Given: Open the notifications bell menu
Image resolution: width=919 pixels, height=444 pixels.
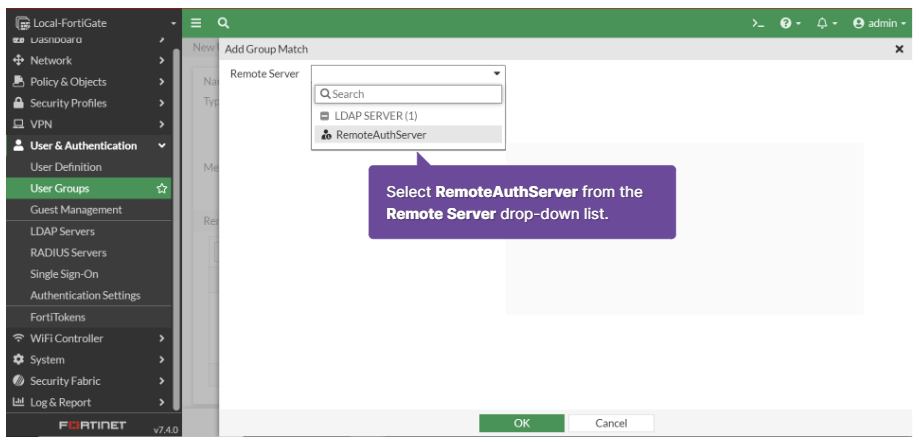Looking at the screenshot, I should pos(826,23).
